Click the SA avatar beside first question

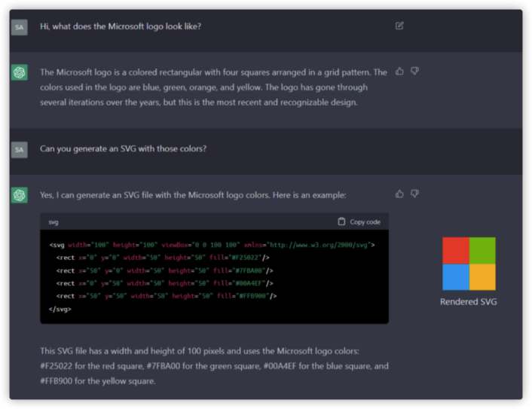20,27
